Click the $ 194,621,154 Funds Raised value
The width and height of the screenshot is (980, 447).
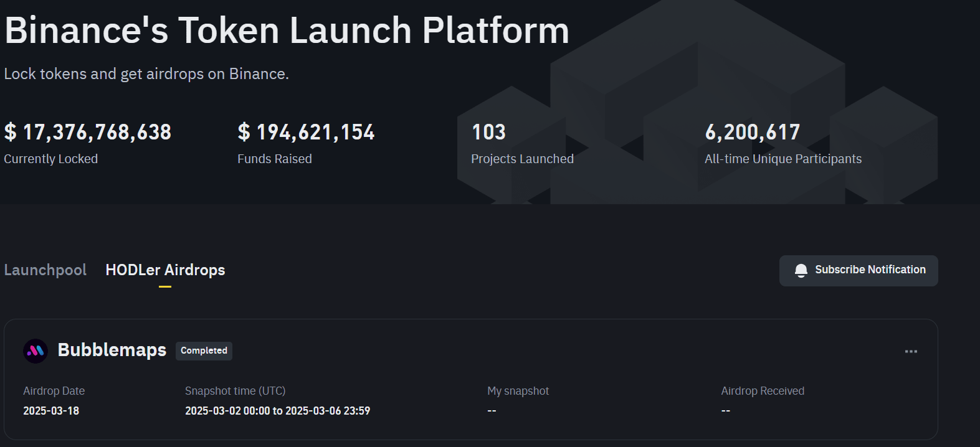(306, 132)
